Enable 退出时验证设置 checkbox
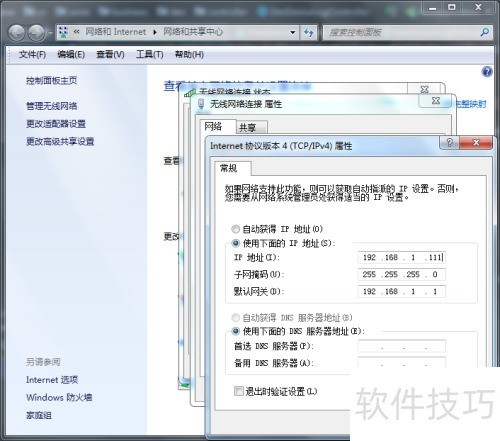500x441 pixels. [238, 391]
